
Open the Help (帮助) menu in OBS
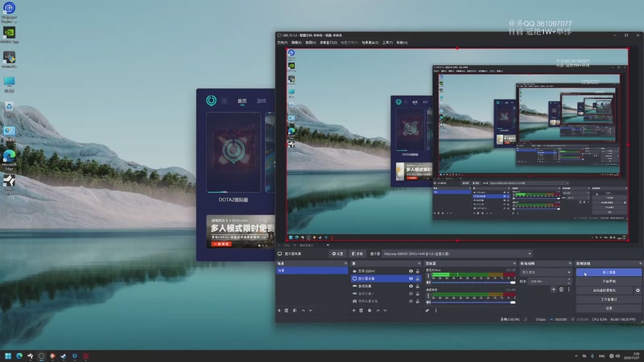point(402,43)
